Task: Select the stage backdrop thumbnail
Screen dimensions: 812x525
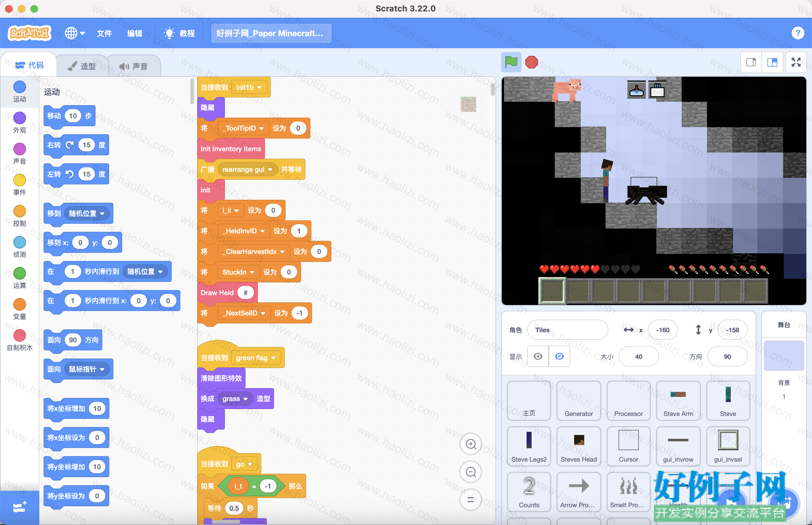Action: tap(784, 355)
